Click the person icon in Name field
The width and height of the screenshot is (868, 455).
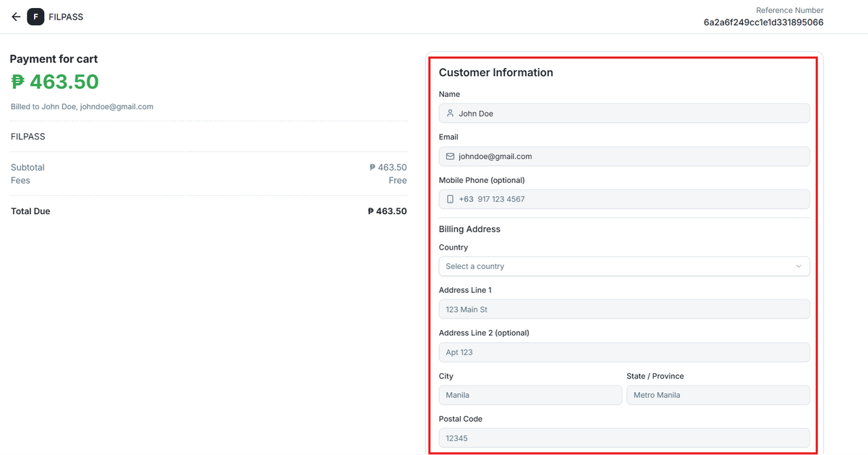450,114
